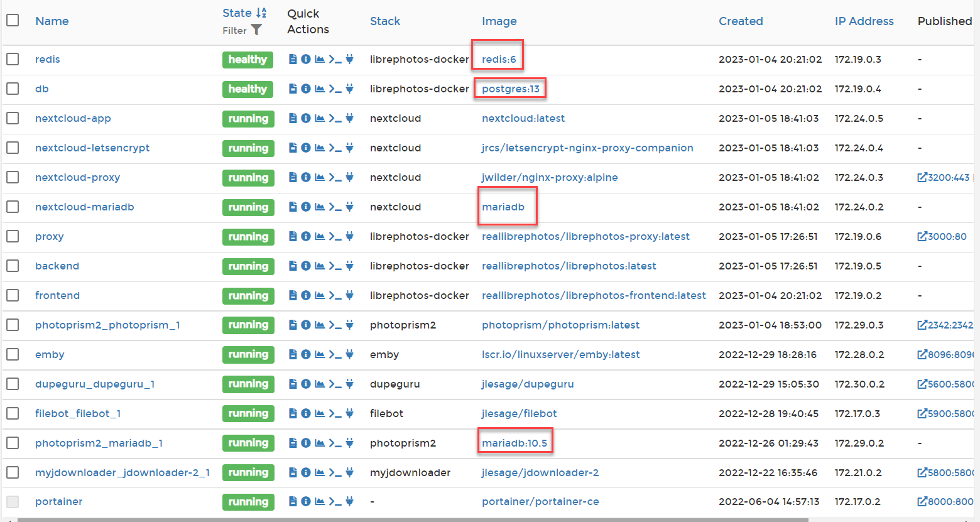
Task: Open inspect icon for dupeguru_dupeguru_1
Action: click(x=306, y=384)
